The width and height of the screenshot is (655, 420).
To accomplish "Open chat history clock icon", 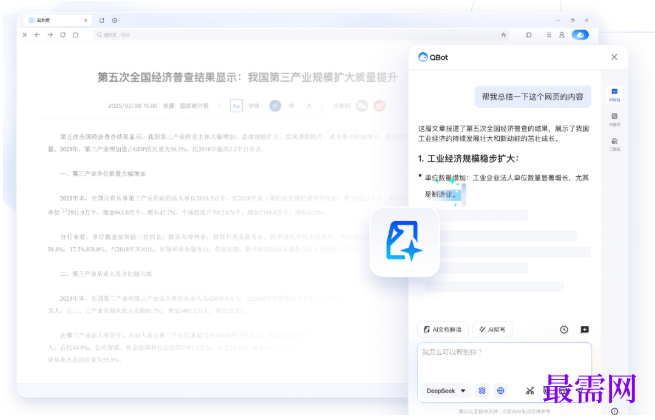I will click(x=564, y=329).
